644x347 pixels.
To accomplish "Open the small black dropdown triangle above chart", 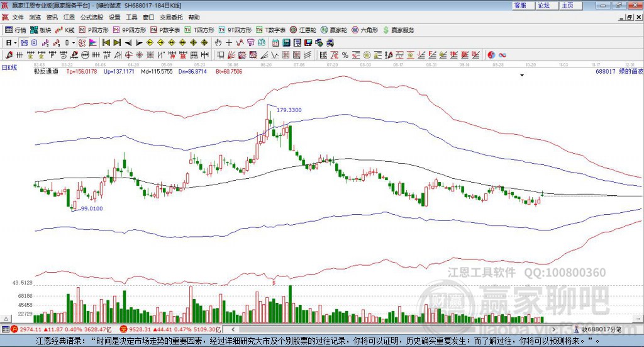I will tap(521, 76).
